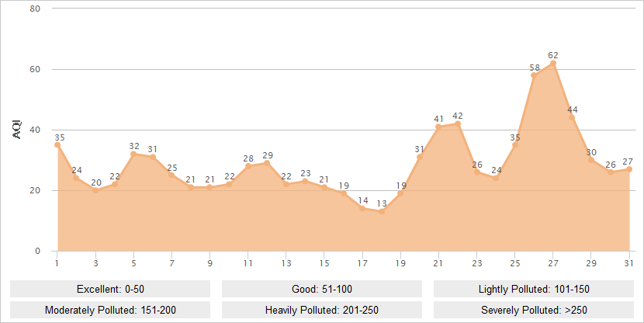Select the day 21 data point valued 41
This screenshot has width=644, height=323.
click(438, 127)
